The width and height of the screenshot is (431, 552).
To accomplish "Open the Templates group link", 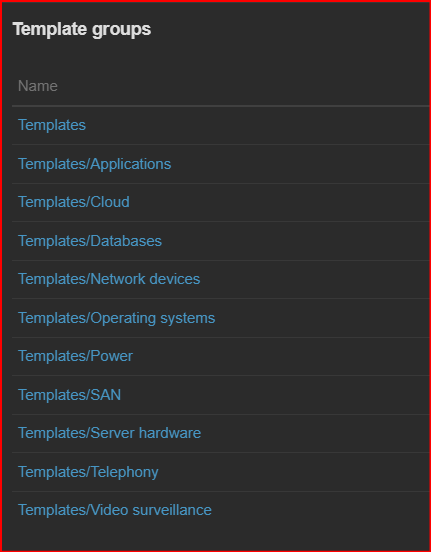I will [52, 125].
